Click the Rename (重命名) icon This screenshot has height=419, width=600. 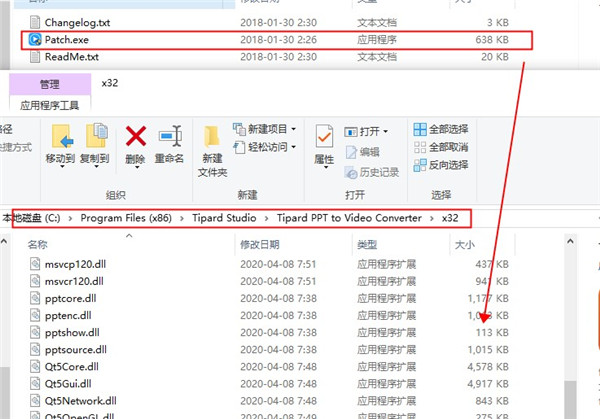pyautogui.click(x=170, y=135)
